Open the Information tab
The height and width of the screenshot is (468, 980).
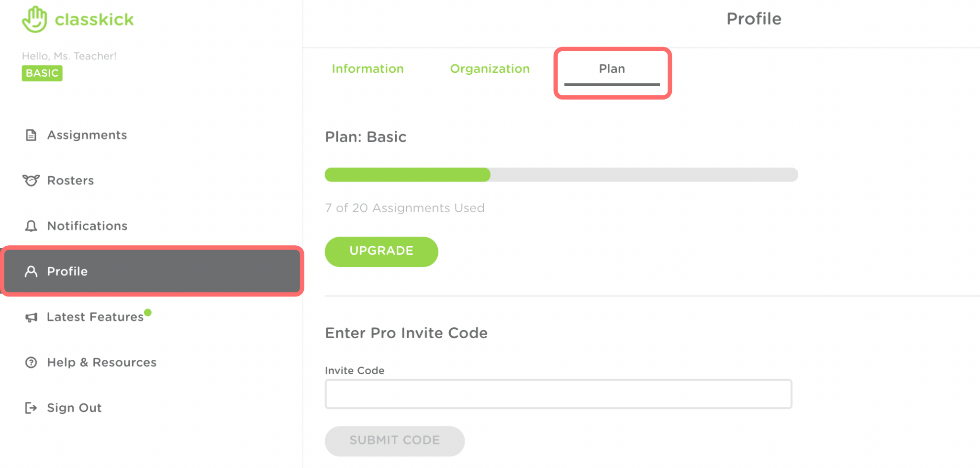pos(367,69)
